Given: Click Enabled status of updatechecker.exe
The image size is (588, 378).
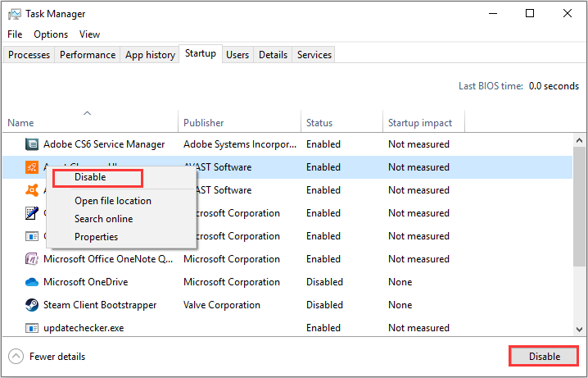Looking at the screenshot, I should pos(323,328).
